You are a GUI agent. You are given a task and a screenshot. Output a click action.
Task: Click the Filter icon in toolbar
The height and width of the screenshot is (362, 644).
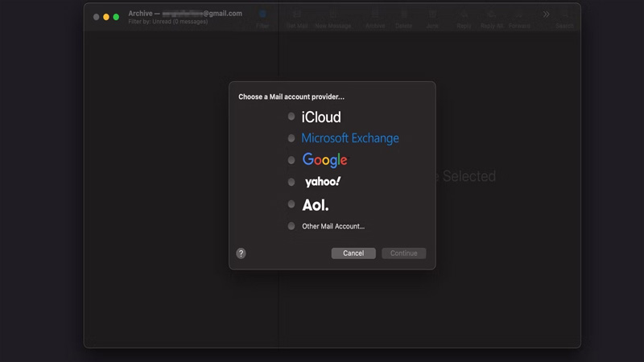pos(262,15)
